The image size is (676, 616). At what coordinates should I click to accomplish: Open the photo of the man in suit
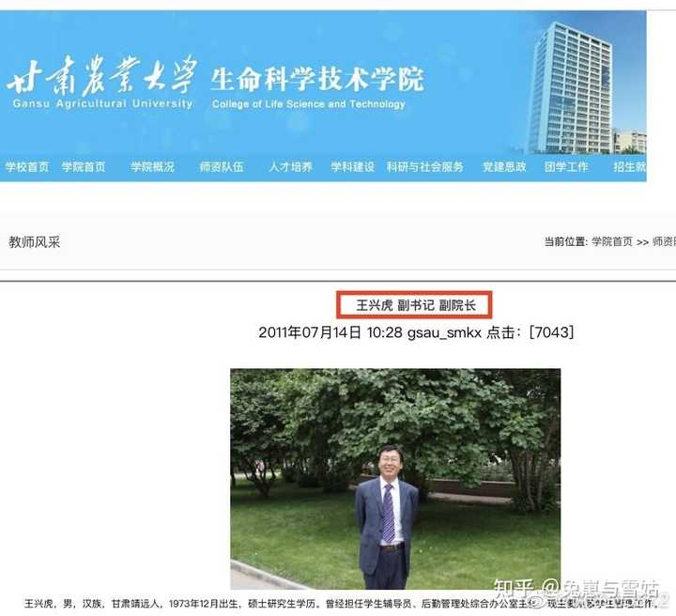pos(395,479)
